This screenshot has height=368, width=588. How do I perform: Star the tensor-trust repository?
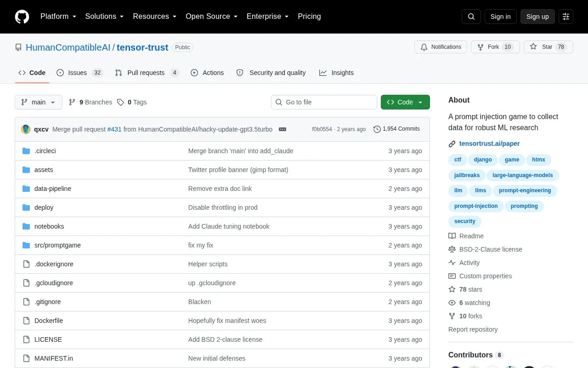pyautogui.click(x=548, y=47)
